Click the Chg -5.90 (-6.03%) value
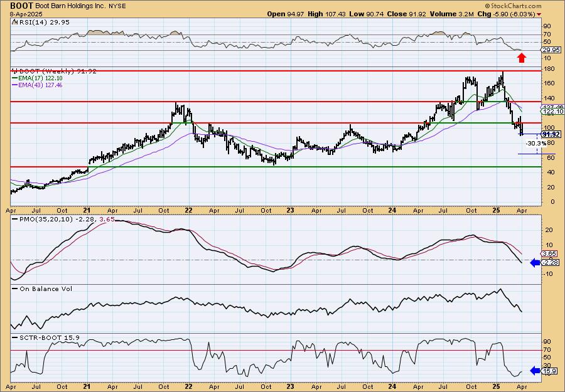Image resolution: width=565 pixels, height=392 pixels. (x=507, y=14)
